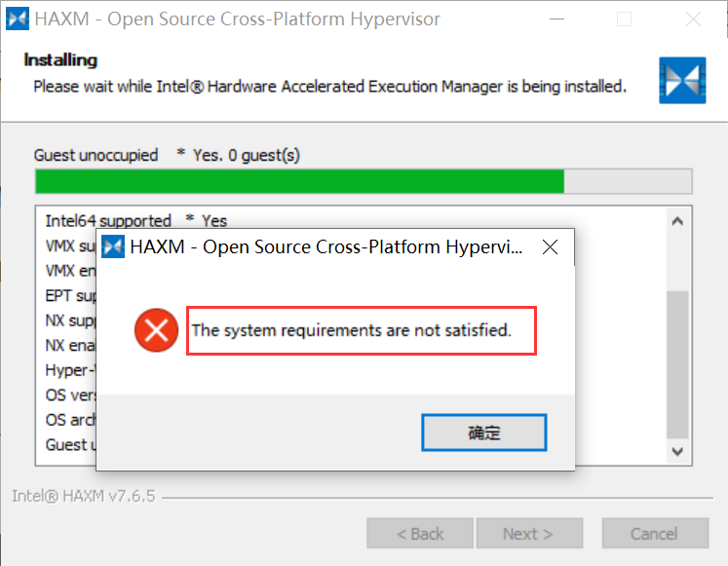Click the installer window title text
This screenshot has height=566, width=728.
(237, 19)
